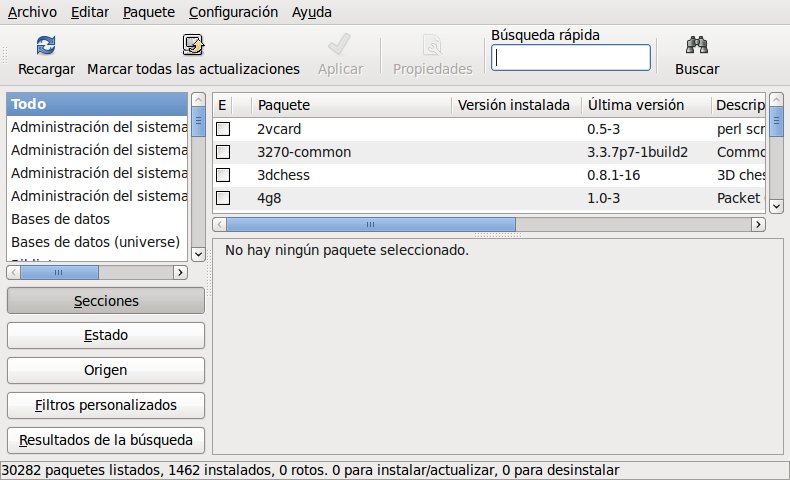Screen dimensions: 790x480
Task: Toggle the checkbox for 3270-common
Action: point(223,152)
